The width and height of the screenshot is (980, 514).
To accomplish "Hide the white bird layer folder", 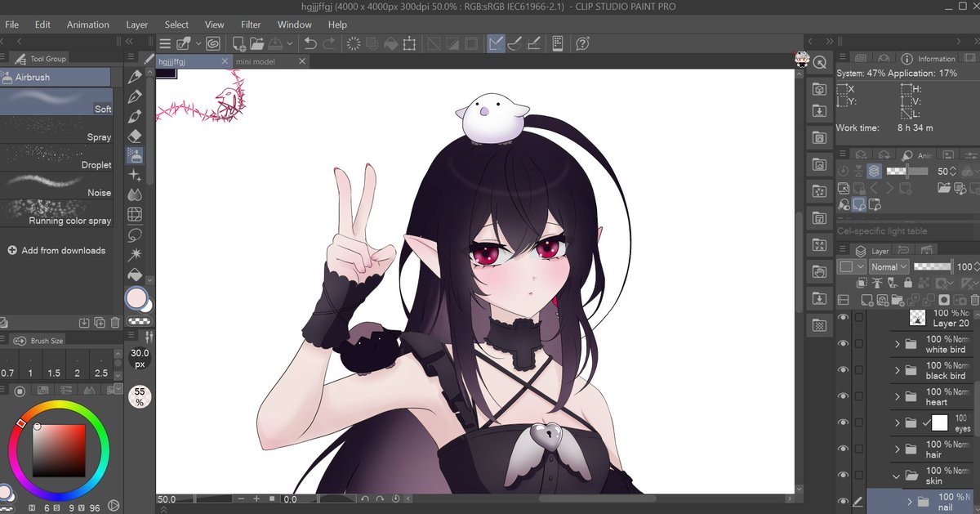I will [843, 344].
